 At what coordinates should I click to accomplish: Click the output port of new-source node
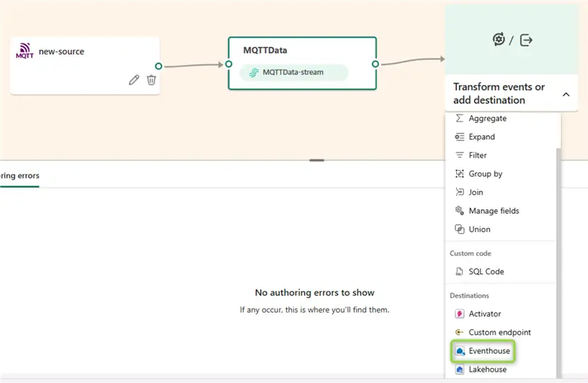coord(159,66)
